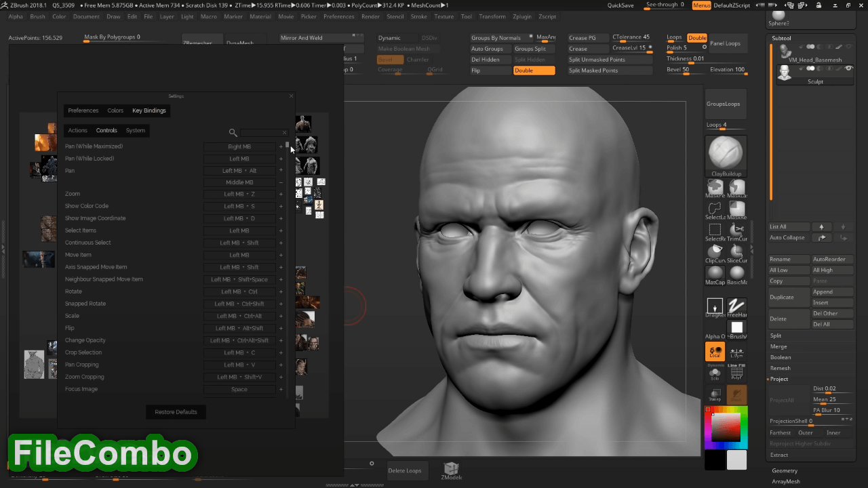Collapse the Project section
868x488 pixels.
pyautogui.click(x=778, y=379)
